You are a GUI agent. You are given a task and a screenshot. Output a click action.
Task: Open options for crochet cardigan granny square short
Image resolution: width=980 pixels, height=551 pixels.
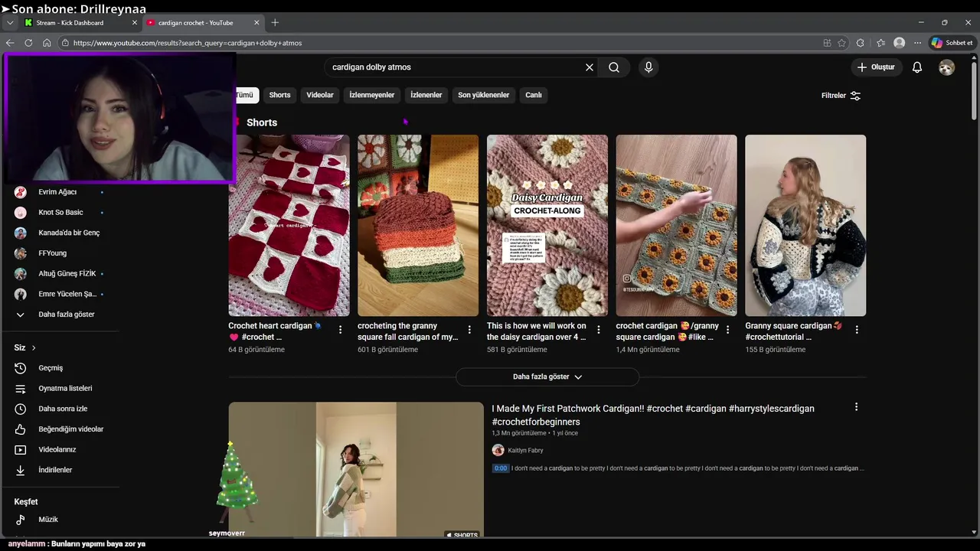click(728, 330)
